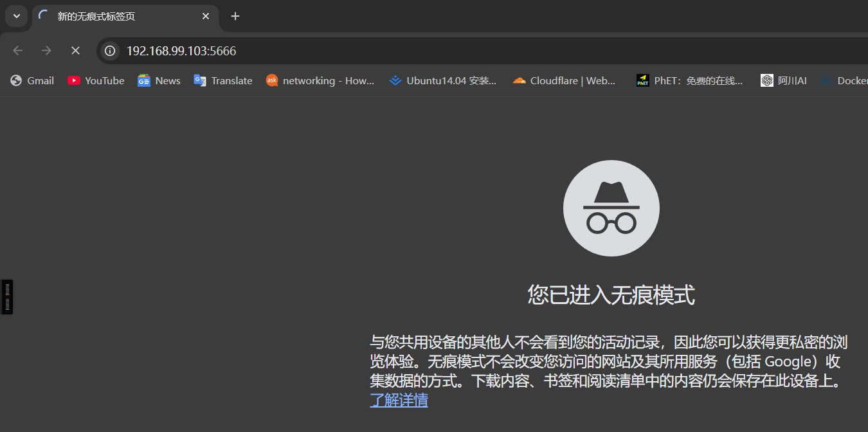Open the Cloudflare | Web... bookmark

(565, 80)
